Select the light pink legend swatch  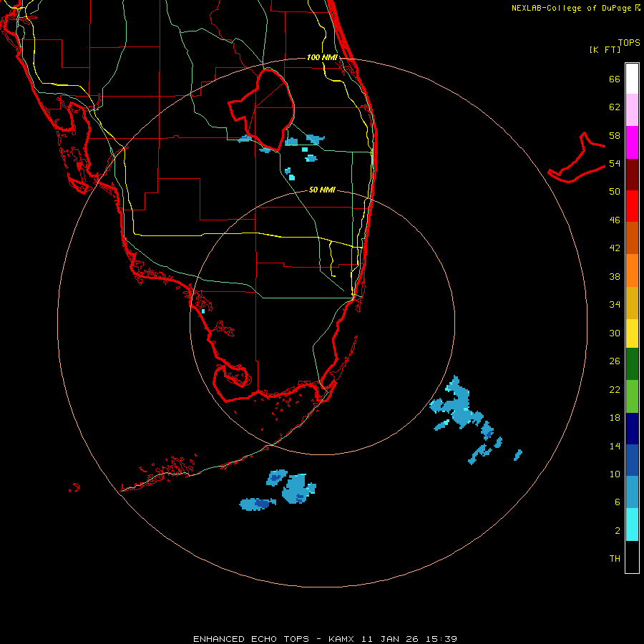pos(632,109)
